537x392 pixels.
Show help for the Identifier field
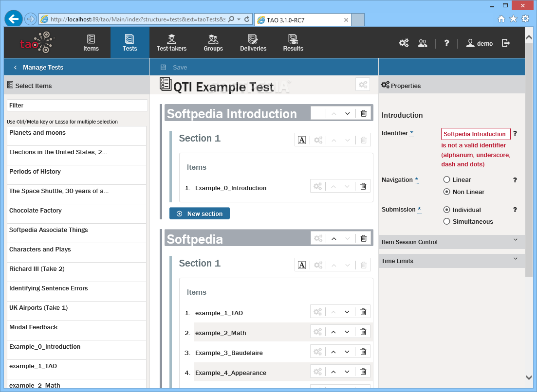[x=515, y=133]
